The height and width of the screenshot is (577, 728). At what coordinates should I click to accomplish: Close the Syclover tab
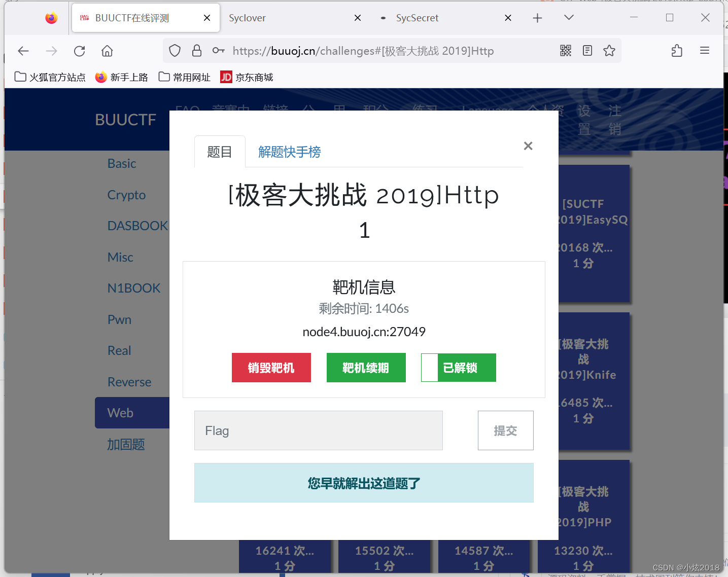358,18
